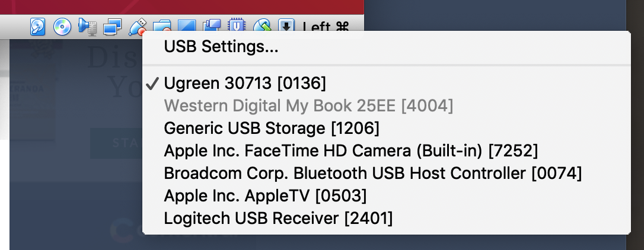
Task: Attach the Generic USB Storage [1206] device
Action: coord(387,129)
